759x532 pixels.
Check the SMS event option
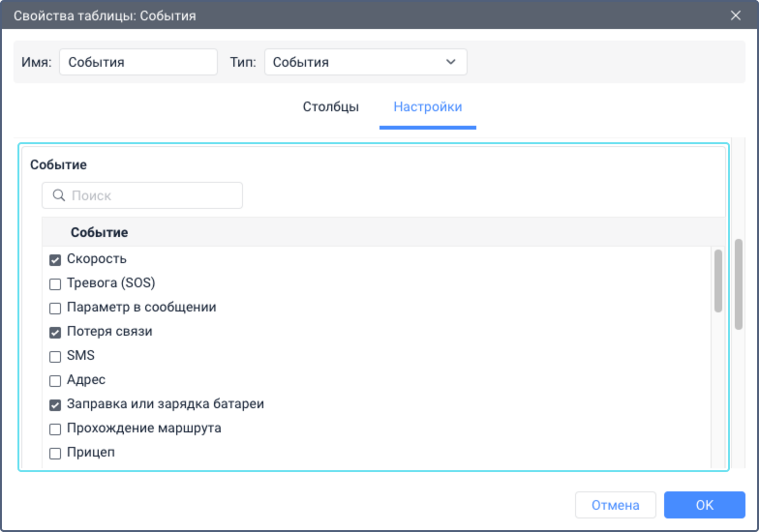pos(55,357)
